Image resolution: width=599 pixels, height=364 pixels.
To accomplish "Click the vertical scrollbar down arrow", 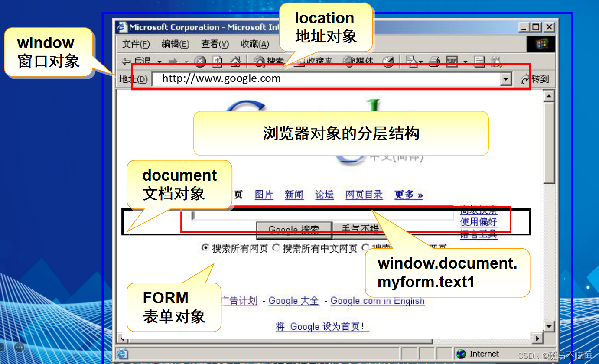I will [549, 326].
